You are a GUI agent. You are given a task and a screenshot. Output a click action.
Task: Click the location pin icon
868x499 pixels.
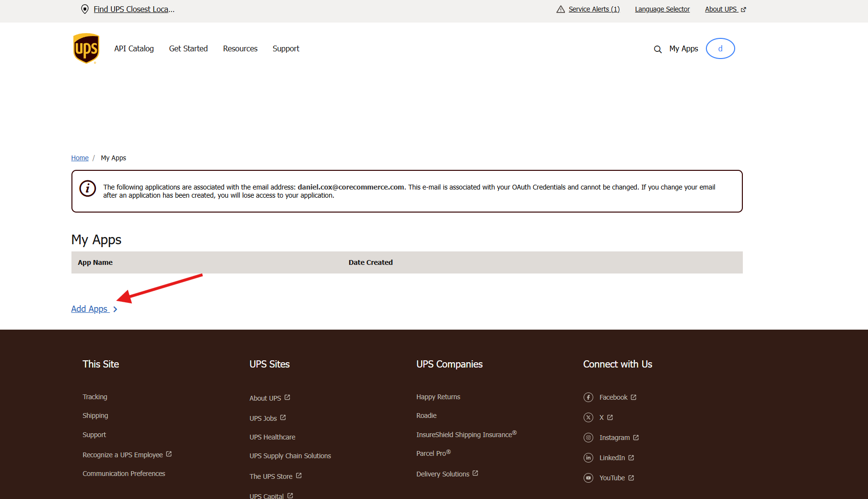click(x=85, y=9)
